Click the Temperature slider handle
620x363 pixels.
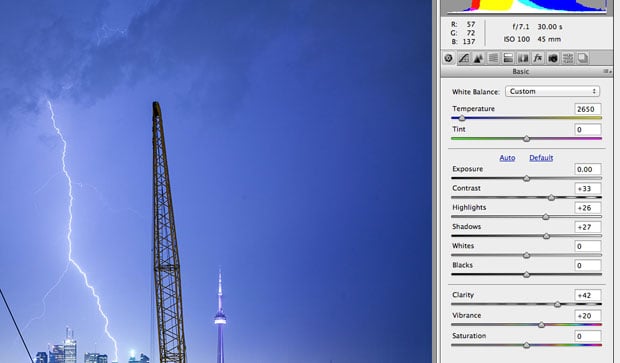pos(461,118)
